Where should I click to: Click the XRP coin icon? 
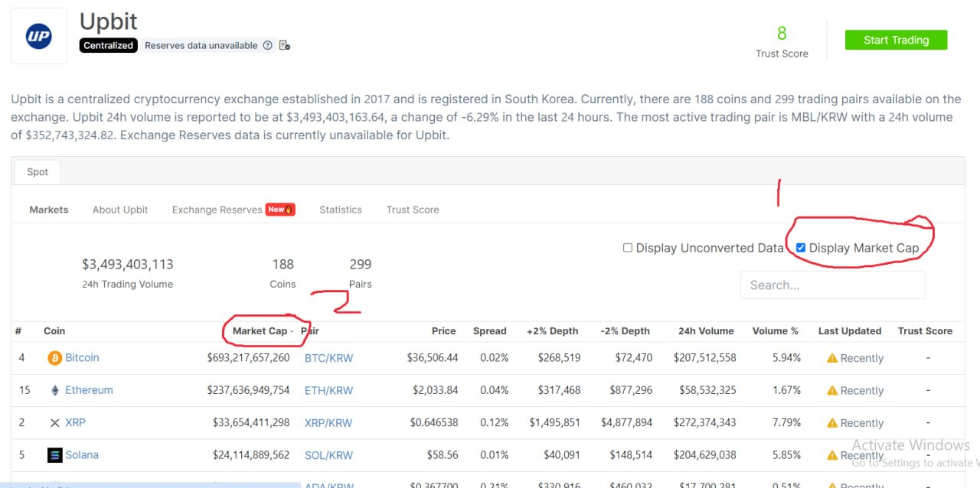54,423
